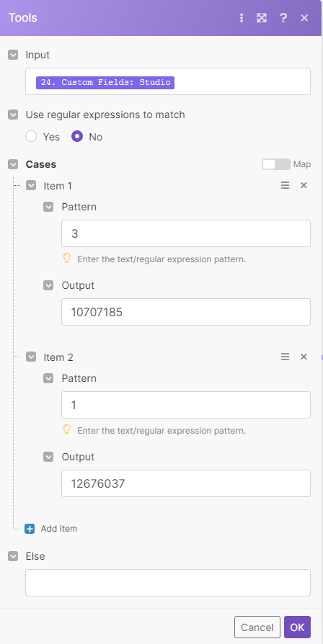Screen dimensions: 323x644
Task: Click the Else input field
Action: tap(168, 582)
